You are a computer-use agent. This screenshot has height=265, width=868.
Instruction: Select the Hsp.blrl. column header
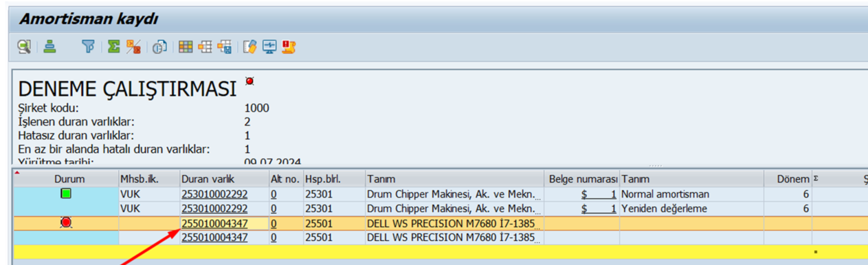click(334, 179)
